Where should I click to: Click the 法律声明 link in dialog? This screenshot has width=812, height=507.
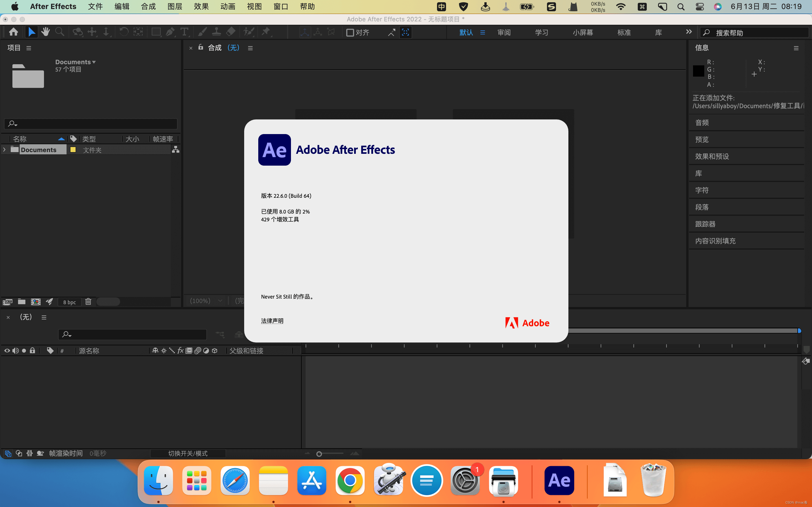(273, 321)
